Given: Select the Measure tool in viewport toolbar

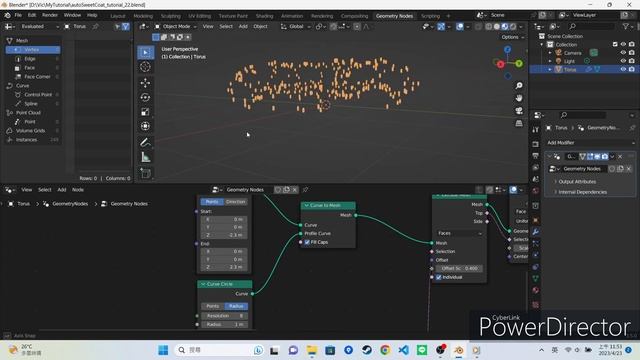Looking at the screenshot, I should 145,157.
